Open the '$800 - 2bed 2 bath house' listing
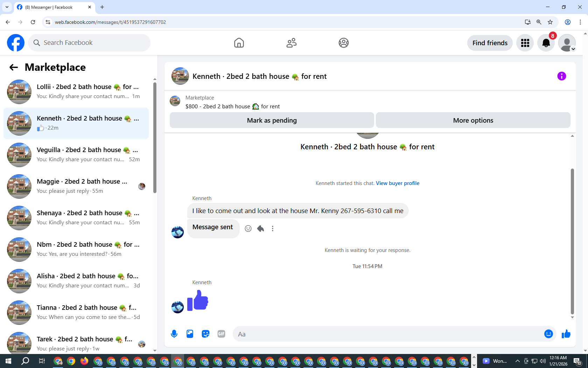This screenshot has height=368, width=588. (233, 107)
